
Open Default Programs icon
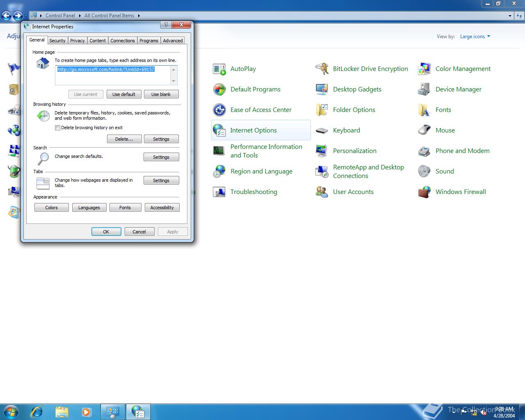coord(219,89)
